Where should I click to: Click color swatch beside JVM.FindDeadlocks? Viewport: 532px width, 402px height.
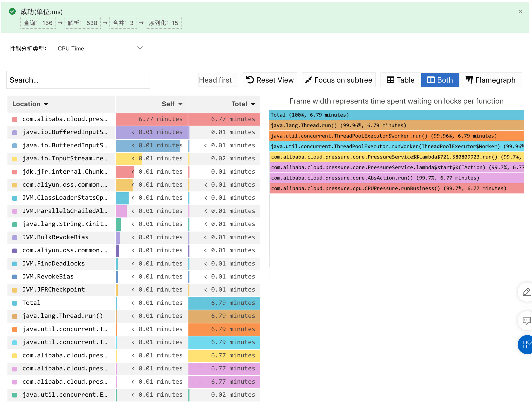click(x=15, y=264)
